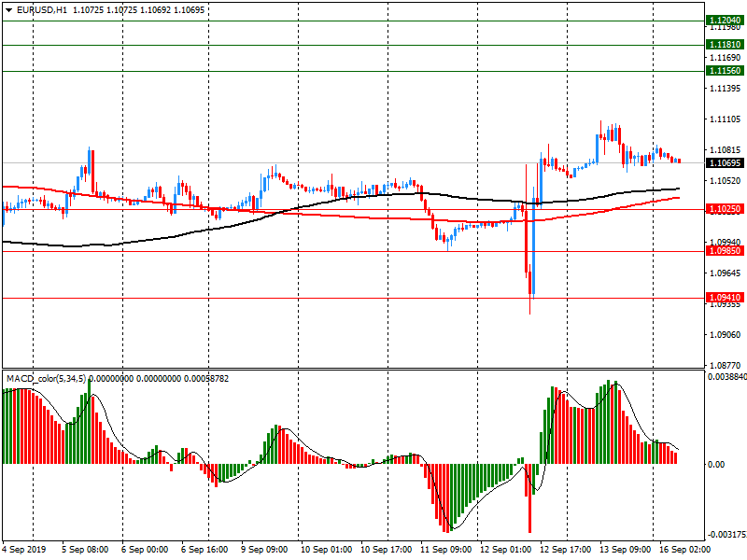Select the 13 Sep 09:00 time axis label
The height and width of the screenshot is (560, 747).
click(x=625, y=550)
